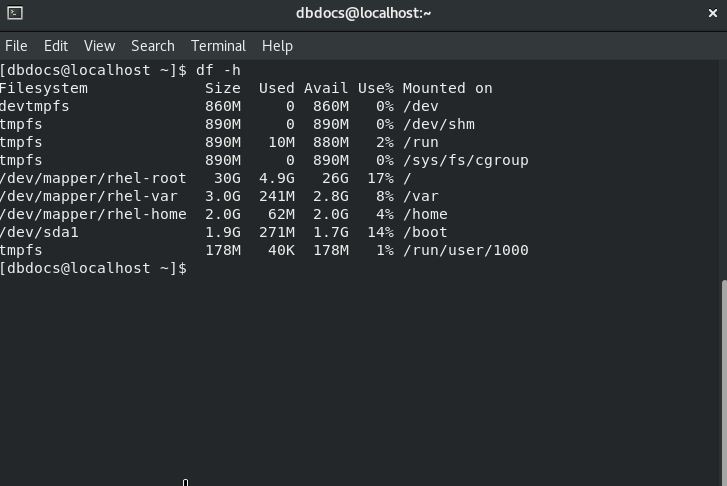This screenshot has height=486, width=727.
Task: Open the Terminal menu
Action: [218, 46]
